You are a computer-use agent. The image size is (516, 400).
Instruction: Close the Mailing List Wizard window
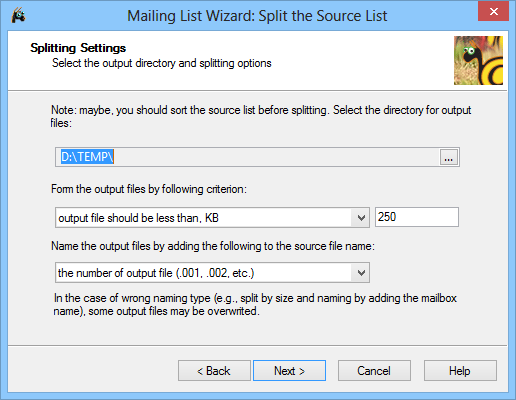click(x=494, y=11)
